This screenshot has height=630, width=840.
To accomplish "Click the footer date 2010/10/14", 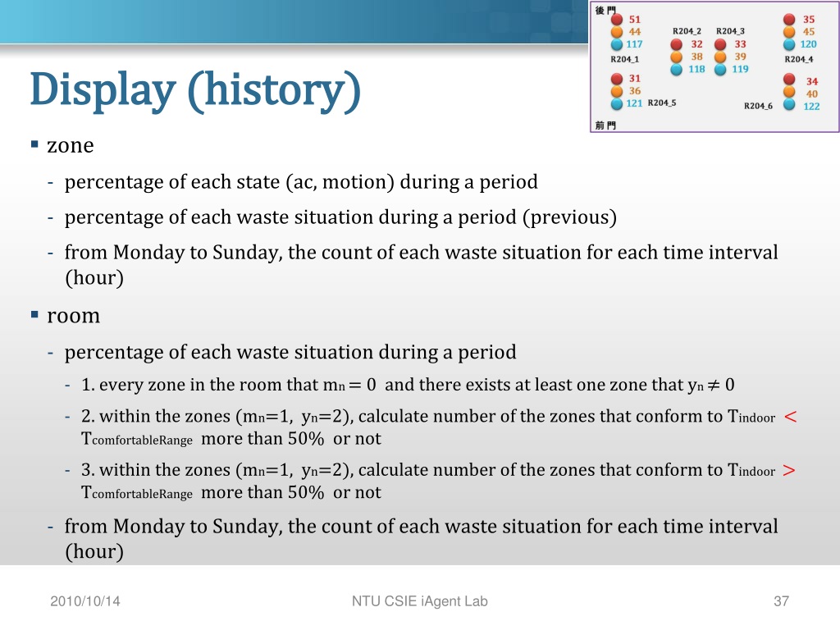I will 85,601.
